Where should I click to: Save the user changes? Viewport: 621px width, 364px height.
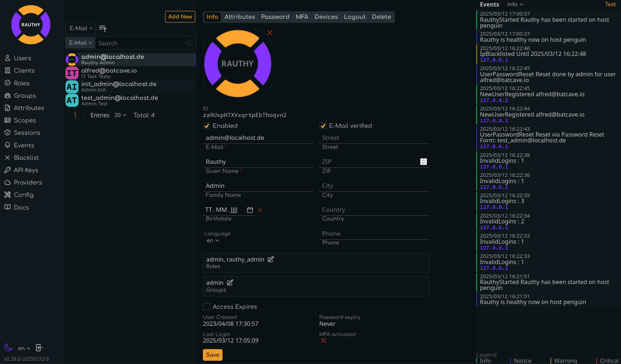point(213,355)
